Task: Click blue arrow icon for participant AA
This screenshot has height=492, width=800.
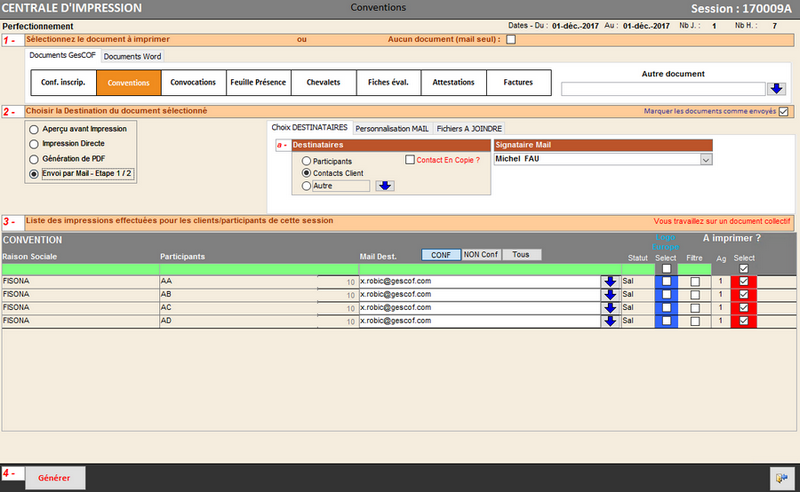Action: point(609,282)
